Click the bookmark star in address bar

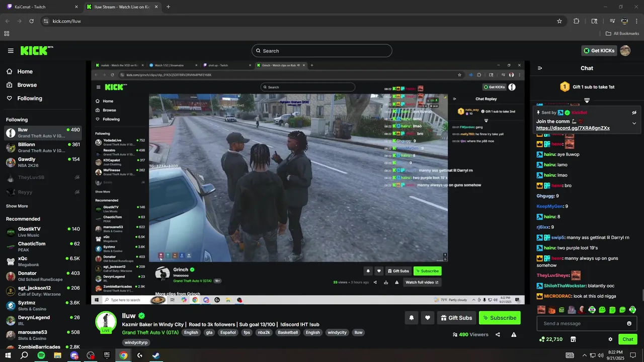[x=559, y=21]
